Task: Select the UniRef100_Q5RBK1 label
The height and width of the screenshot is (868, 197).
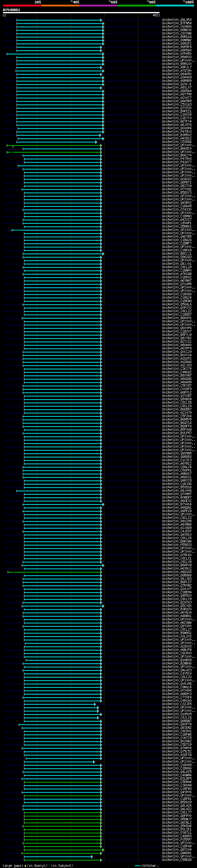Action: (x=176, y=226)
